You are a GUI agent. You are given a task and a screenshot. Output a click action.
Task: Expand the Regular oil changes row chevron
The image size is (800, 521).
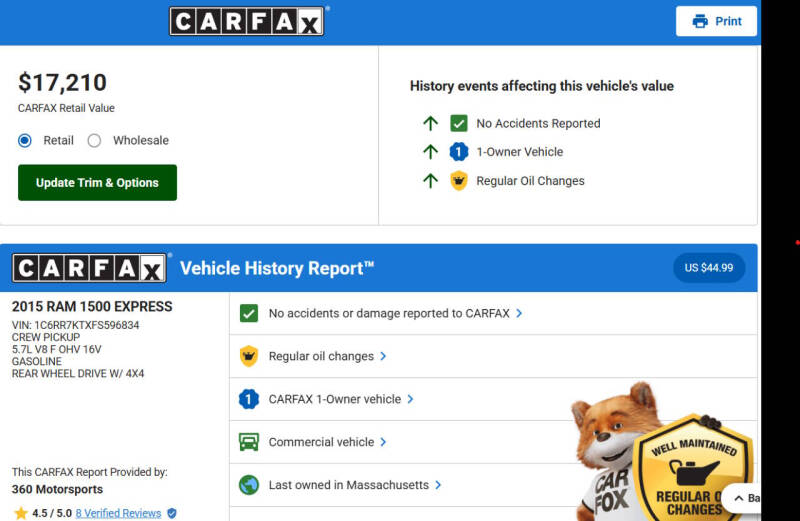click(383, 356)
